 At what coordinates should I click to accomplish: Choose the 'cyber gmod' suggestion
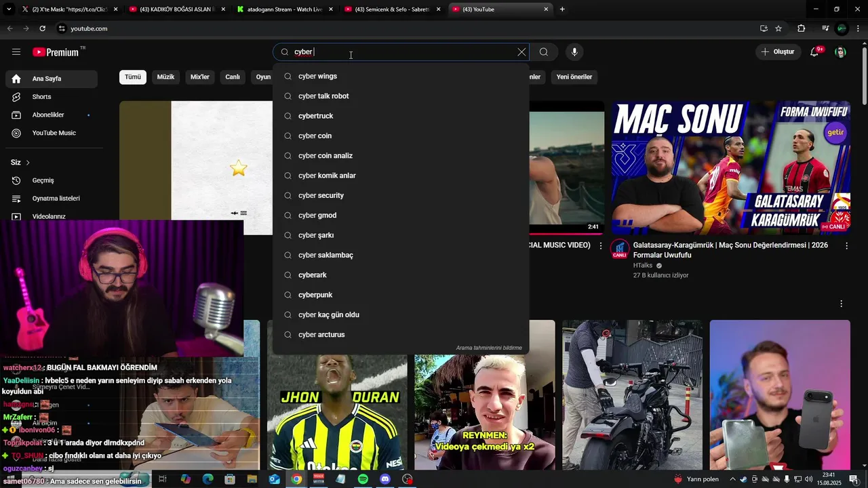pos(401,216)
